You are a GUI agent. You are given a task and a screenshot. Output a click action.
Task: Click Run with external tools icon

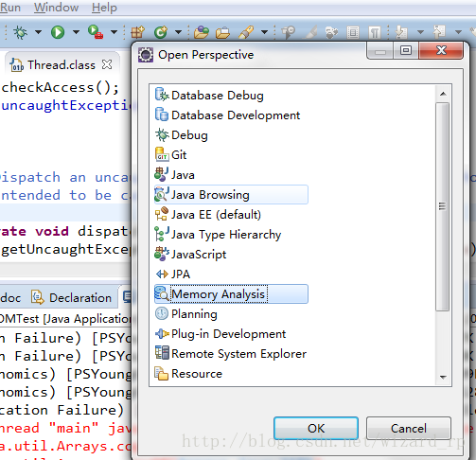click(96, 32)
